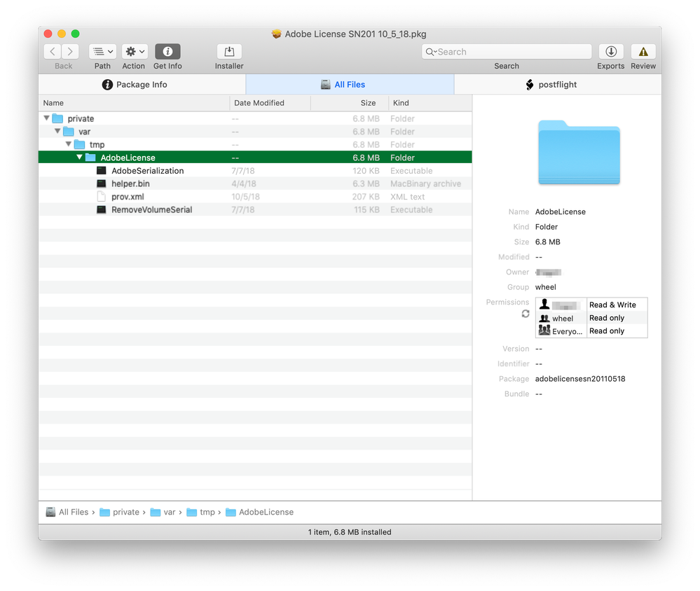Collapse the private folder disclosure triangle
The height and width of the screenshot is (591, 700).
(46, 118)
